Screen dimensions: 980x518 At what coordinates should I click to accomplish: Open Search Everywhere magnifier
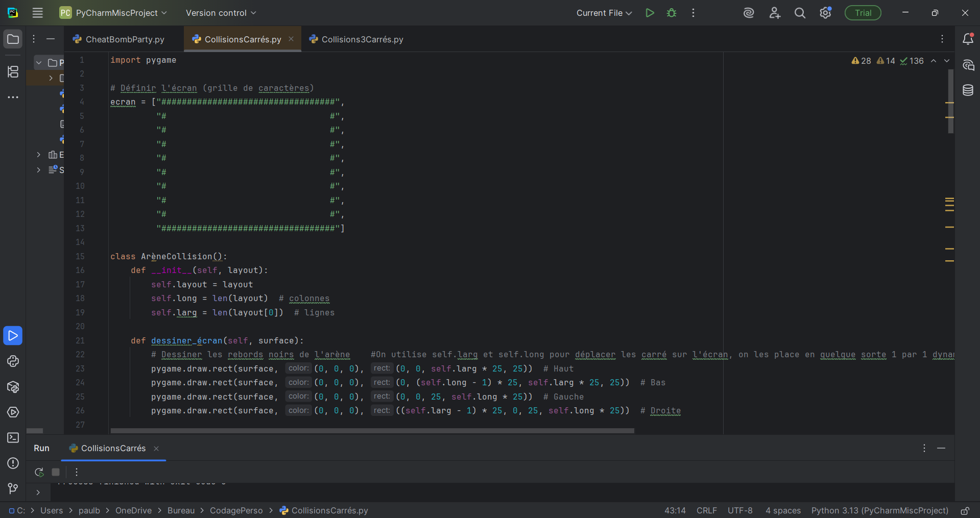point(800,13)
